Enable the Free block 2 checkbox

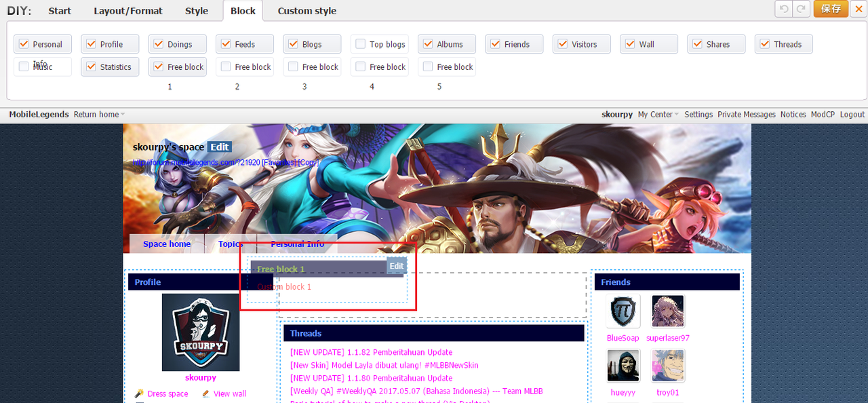(226, 66)
